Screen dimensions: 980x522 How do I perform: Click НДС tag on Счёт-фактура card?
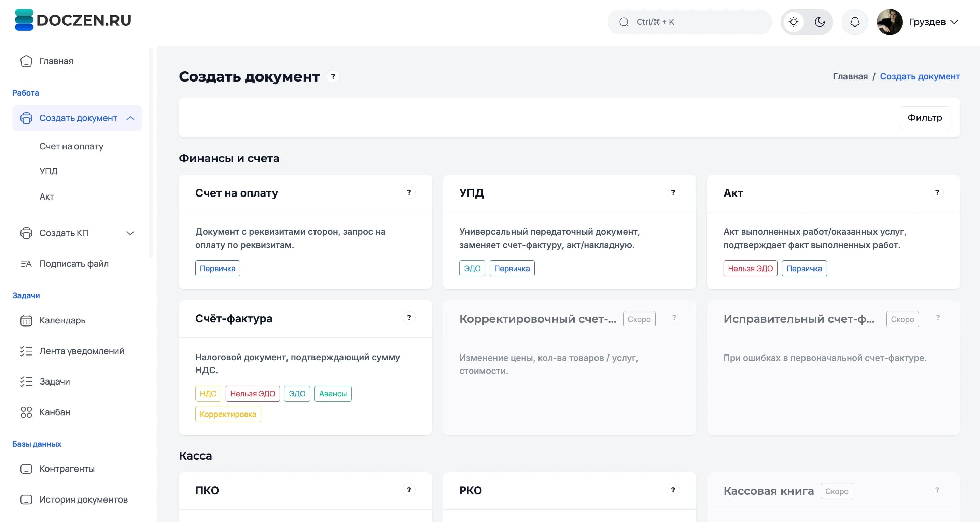(208, 393)
